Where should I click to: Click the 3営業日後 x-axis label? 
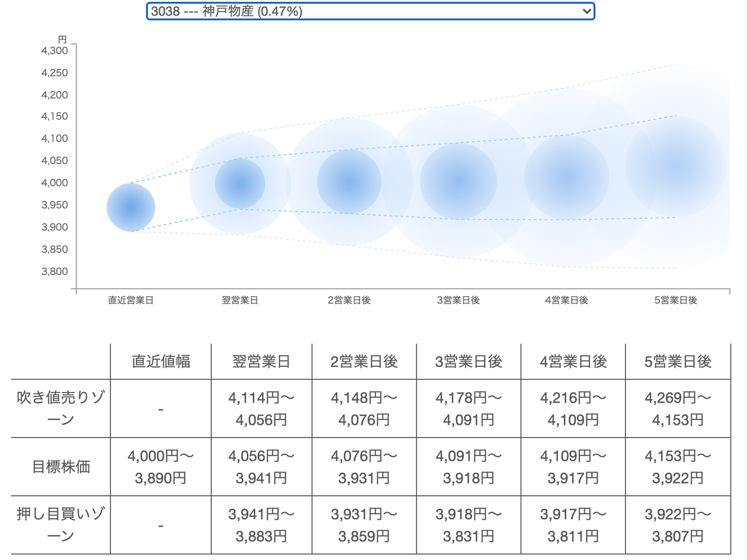click(458, 300)
